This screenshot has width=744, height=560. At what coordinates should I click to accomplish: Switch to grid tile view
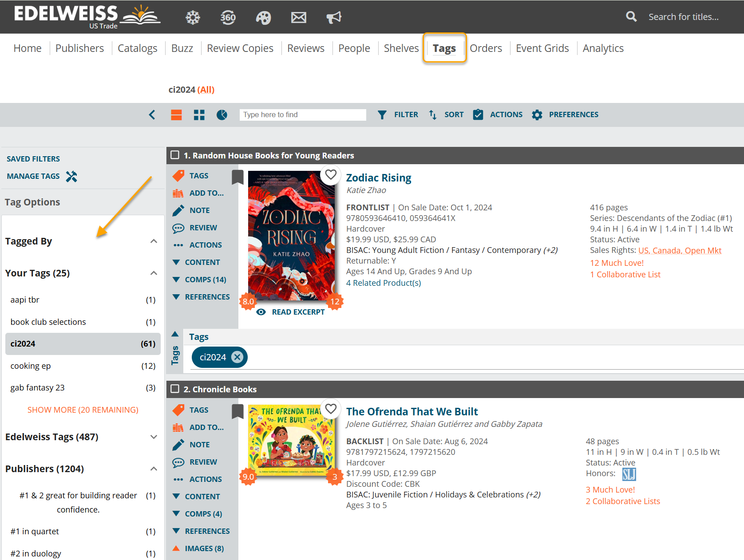pos(199,115)
